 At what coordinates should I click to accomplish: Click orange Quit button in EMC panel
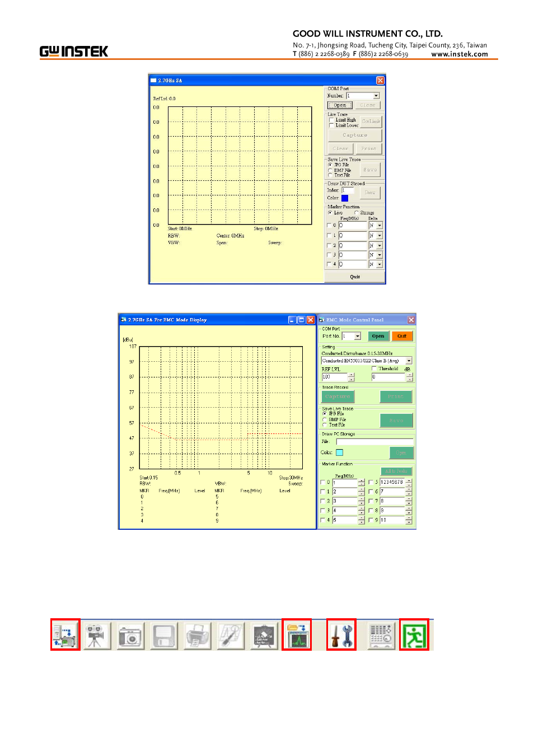coord(402,336)
